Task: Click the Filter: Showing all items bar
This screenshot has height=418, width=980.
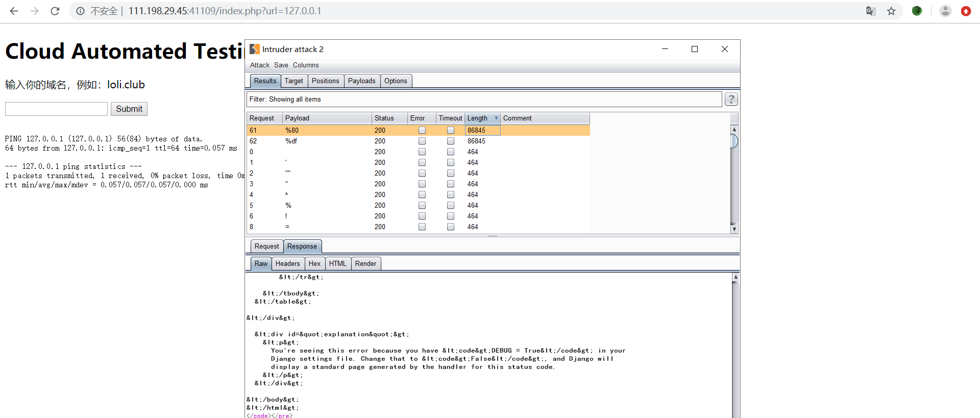Action: pyautogui.click(x=484, y=99)
